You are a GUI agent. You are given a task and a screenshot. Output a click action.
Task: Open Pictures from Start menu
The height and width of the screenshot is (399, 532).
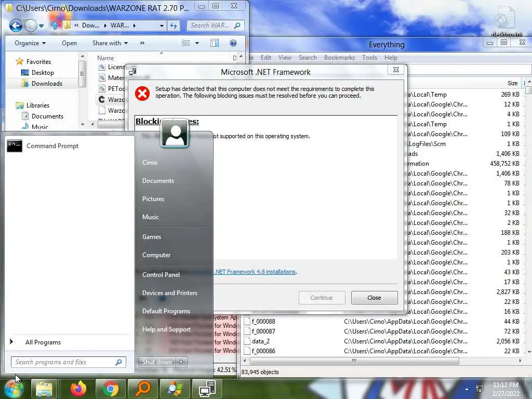(153, 199)
